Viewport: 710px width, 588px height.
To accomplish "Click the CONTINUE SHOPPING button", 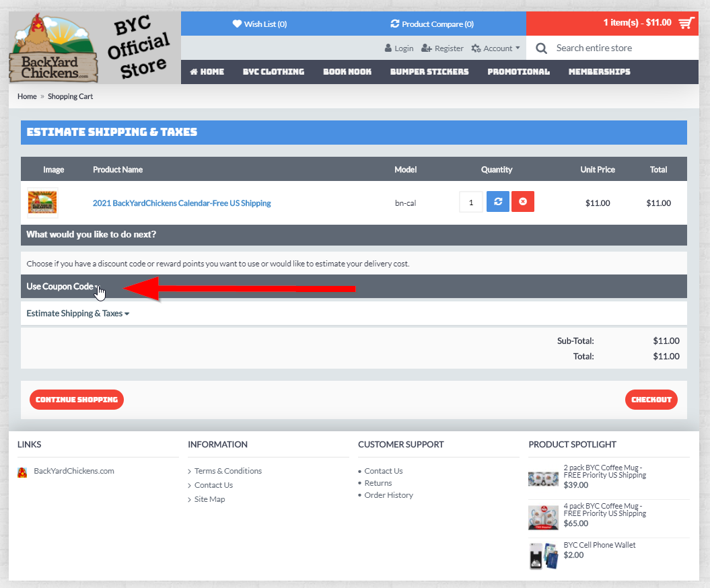I will click(77, 400).
